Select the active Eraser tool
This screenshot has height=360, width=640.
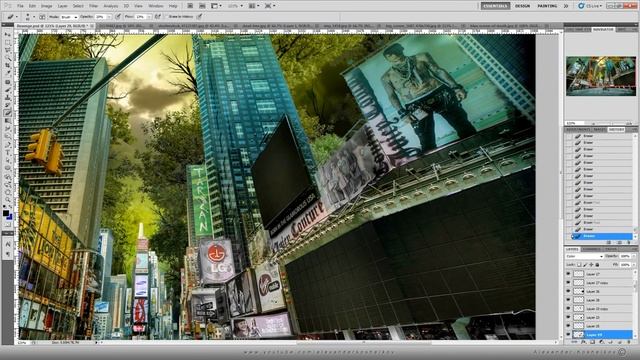tap(8, 113)
